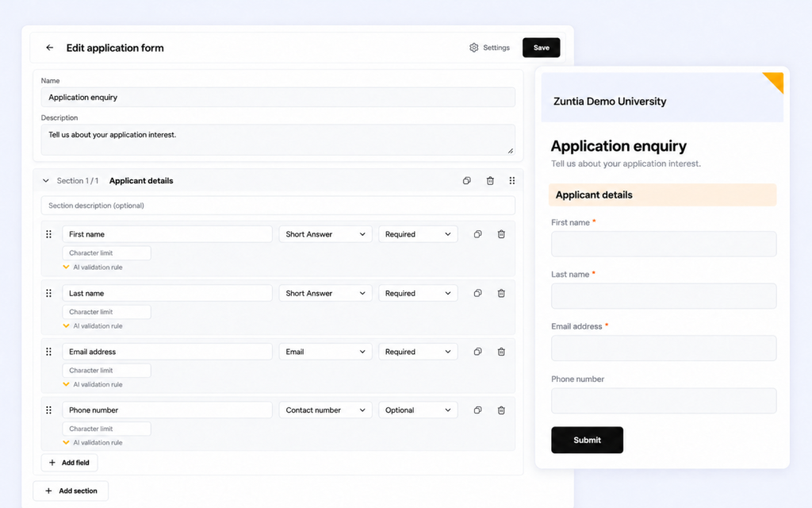812x508 pixels.
Task: Duplicate the Applicant details section
Action: tap(466, 181)
